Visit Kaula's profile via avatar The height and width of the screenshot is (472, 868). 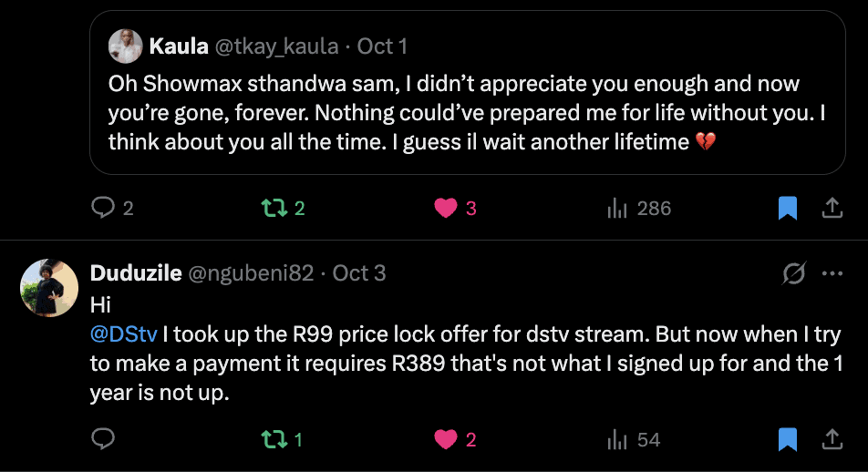[125, 46]
